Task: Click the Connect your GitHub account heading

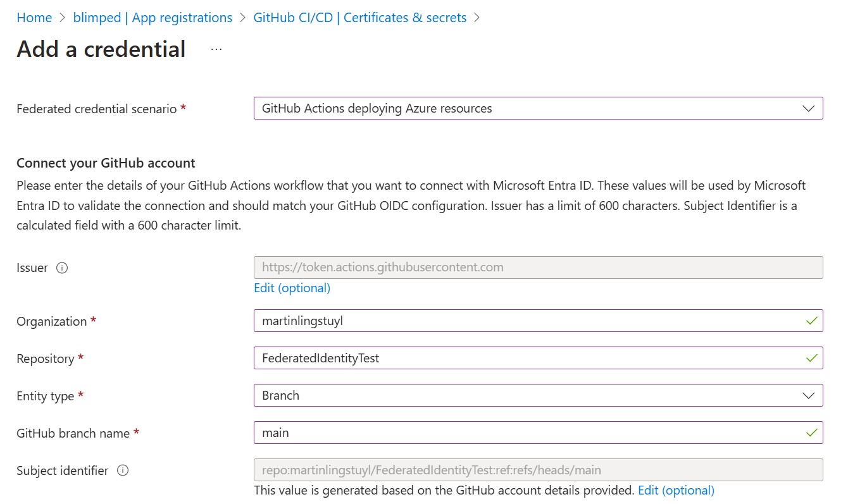Action: [106, 163]
